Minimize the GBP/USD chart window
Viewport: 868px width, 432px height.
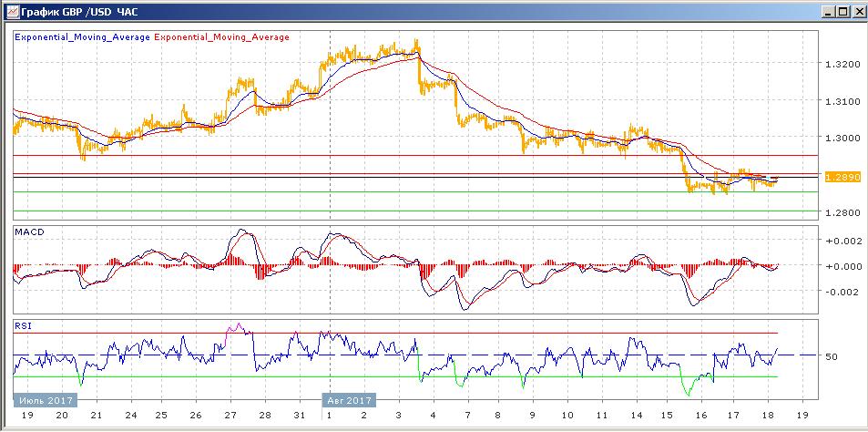point(825,12)
